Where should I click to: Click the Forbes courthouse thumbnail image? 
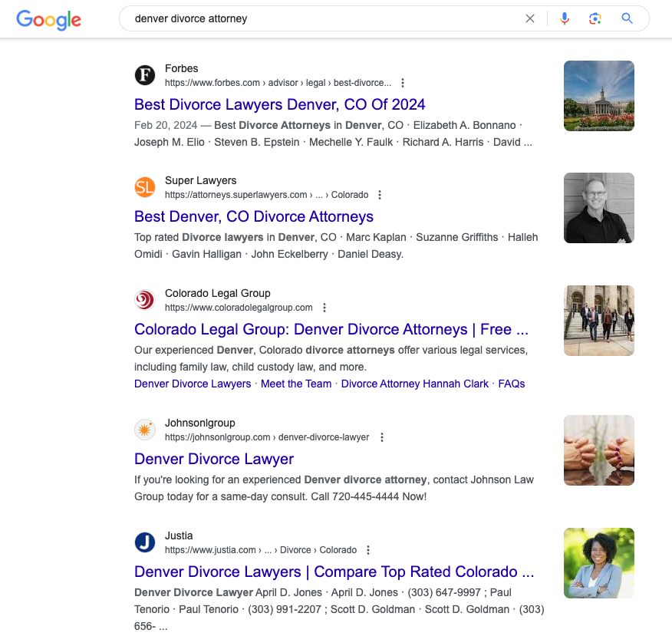tap(598, 96)
